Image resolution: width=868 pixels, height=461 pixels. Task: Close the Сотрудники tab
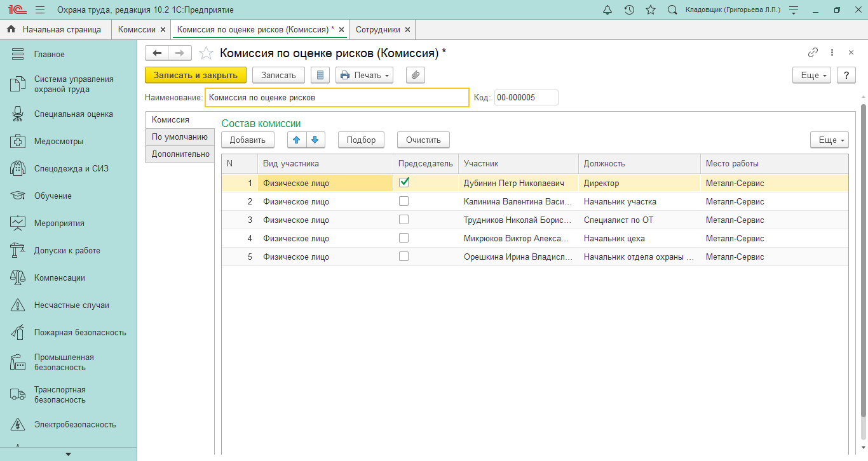pyautogui.click(x=407, y=29)
